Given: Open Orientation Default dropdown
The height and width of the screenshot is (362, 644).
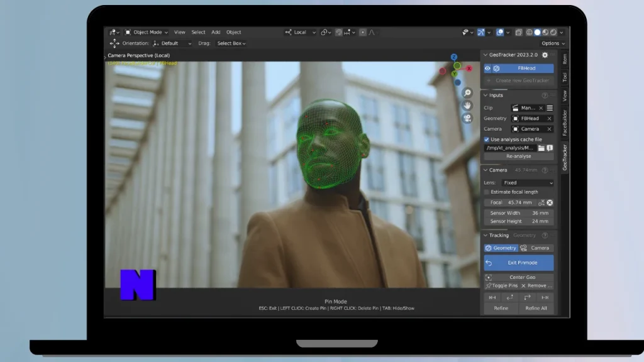Looking at the screenshot, I should click(172, 43).
